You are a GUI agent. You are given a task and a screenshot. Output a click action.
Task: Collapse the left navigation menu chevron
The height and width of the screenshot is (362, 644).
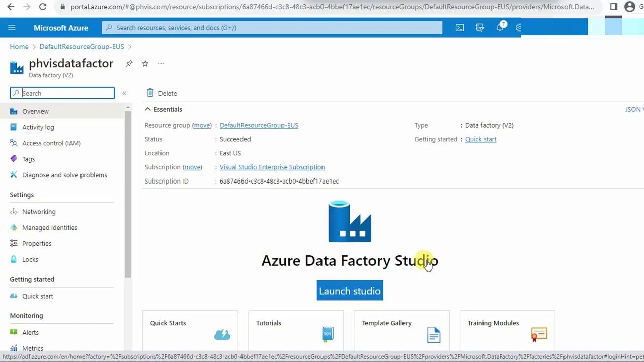[x=124, y=93]
